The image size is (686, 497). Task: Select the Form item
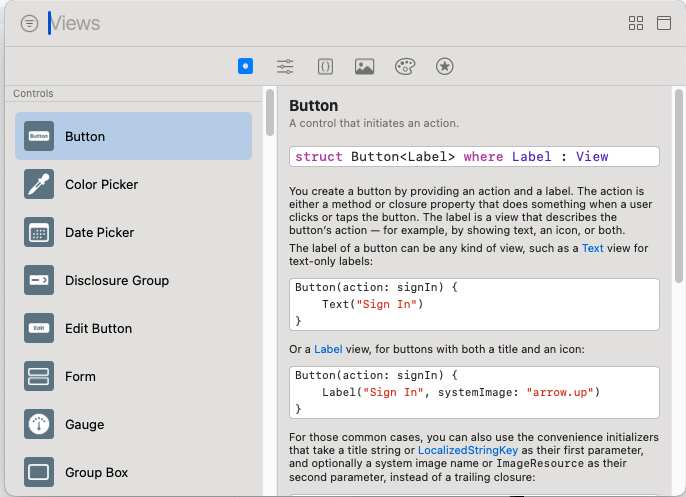[133, 376]
